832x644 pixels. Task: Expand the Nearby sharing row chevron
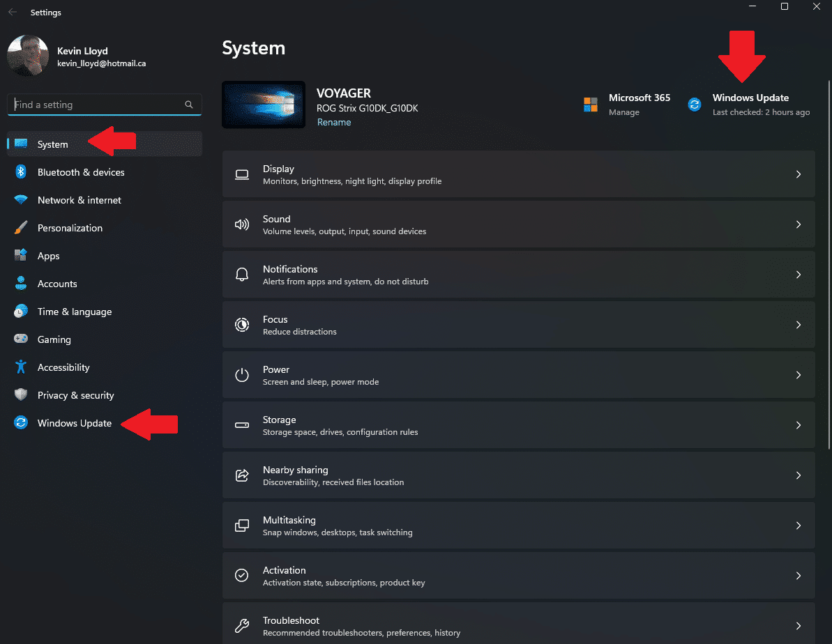coord(799,475)
